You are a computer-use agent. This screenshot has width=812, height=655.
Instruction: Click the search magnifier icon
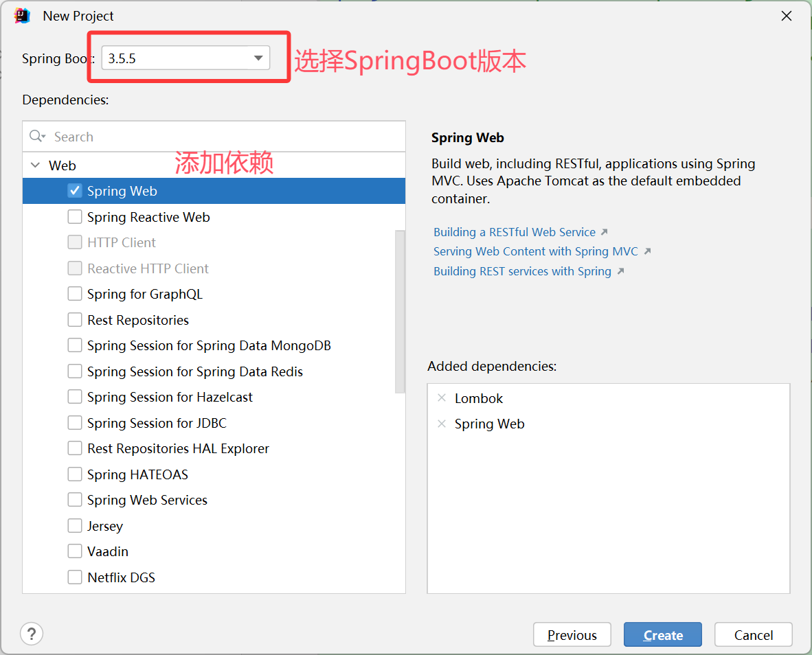coord(35,136)
